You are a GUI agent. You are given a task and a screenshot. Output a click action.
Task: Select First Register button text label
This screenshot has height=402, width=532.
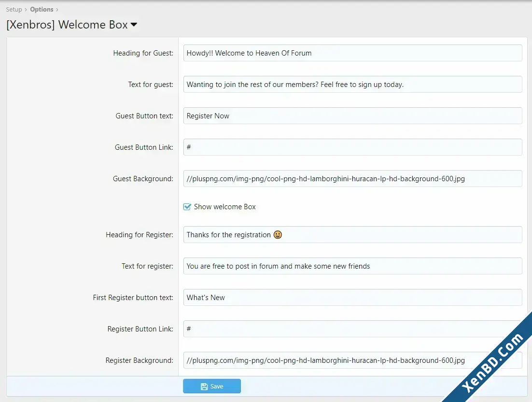click(x=133, y=298)
